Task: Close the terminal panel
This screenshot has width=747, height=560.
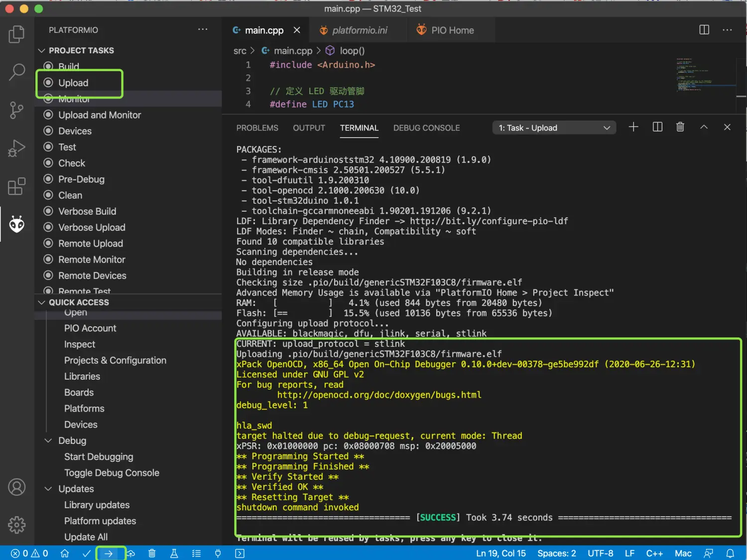Action: coord(727,127)
